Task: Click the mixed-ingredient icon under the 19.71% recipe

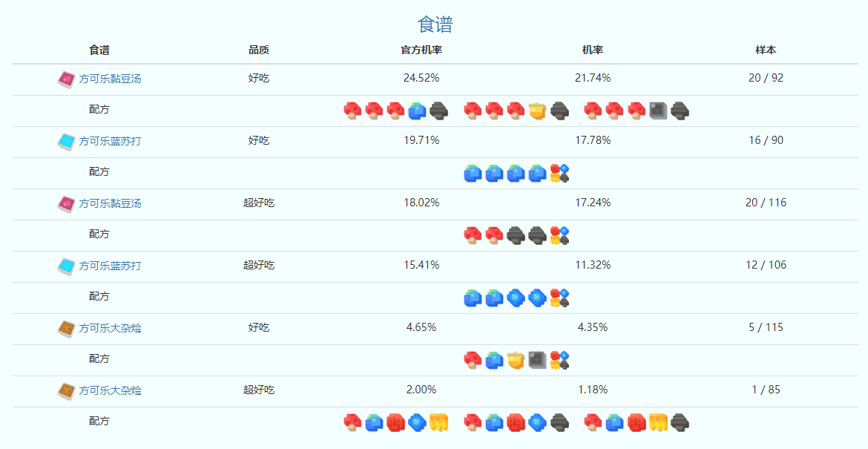Action: tap(559, 173)
